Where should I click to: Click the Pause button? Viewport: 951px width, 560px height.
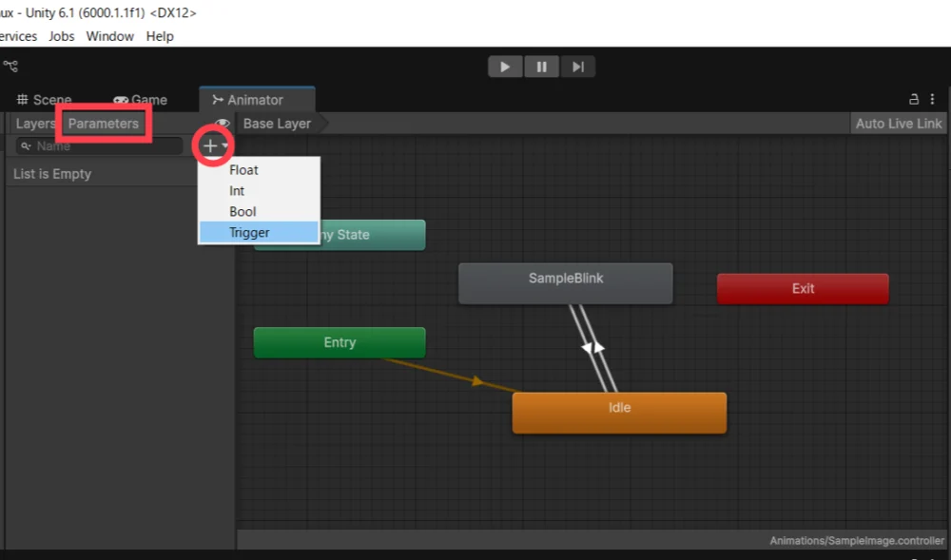[x=541, y=67]
